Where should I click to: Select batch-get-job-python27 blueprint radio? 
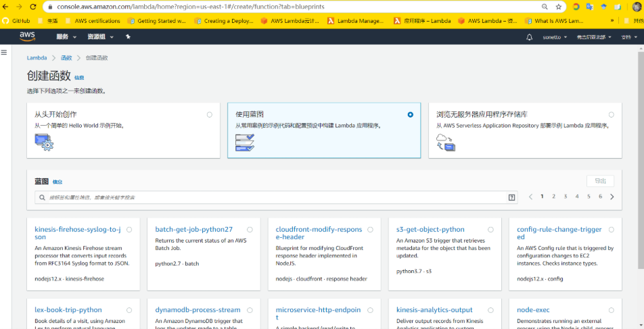(250, 230)
